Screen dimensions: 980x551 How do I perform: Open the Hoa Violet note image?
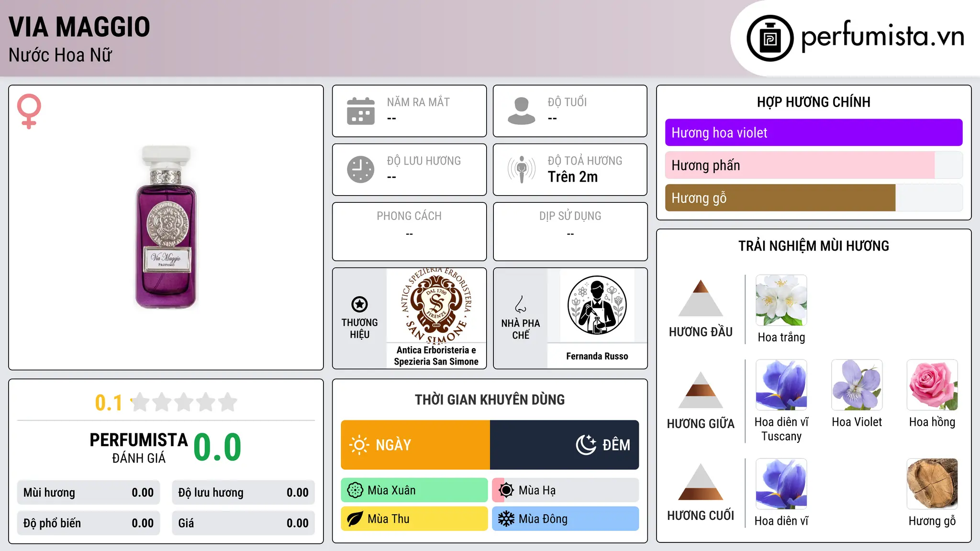[x=857, y=385]
